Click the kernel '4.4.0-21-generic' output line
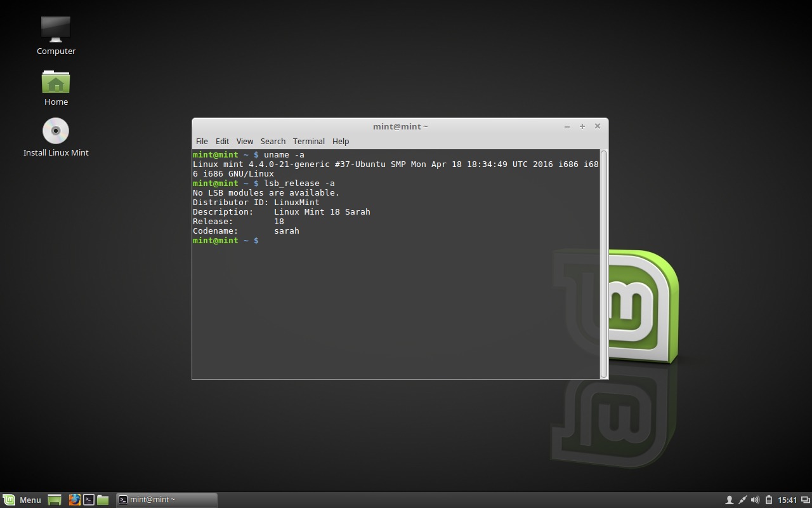This screenshot has width=812, height=508. coord(396,168)
